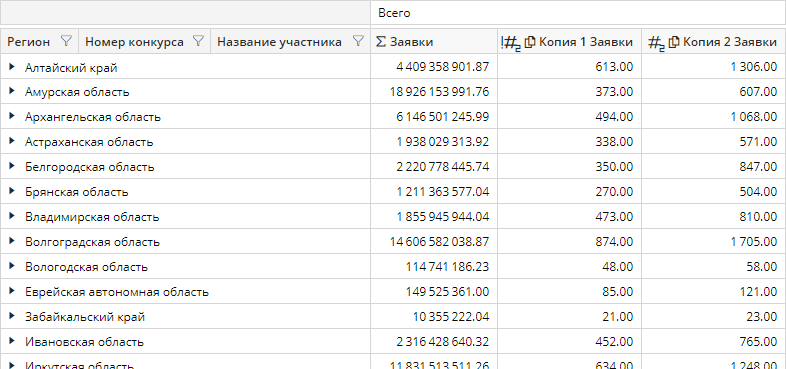The width and height of the screenshot is (786, 369).
Task: Select the Заявки column header
Action: (x=434, y=42)
